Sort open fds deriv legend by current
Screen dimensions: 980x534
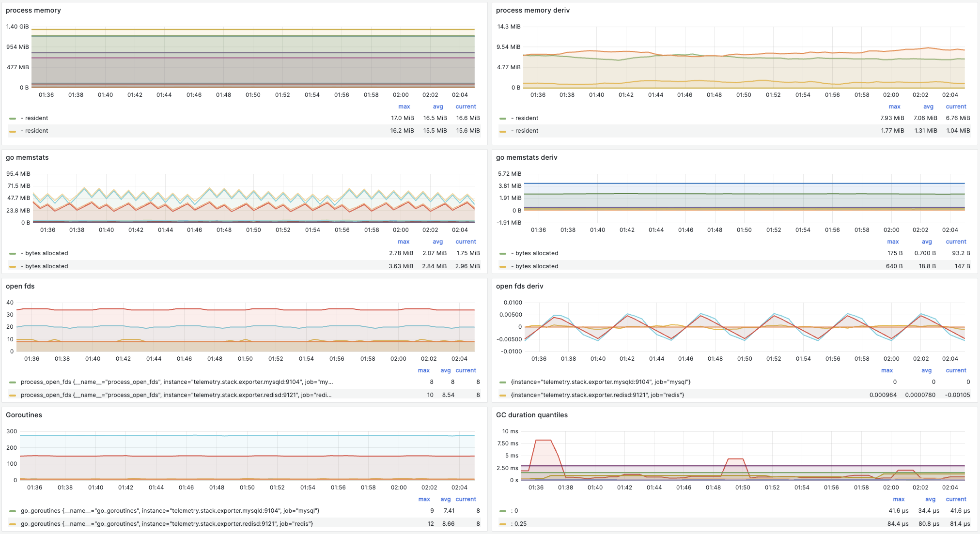pyautogui.click(x=956, y=370)
